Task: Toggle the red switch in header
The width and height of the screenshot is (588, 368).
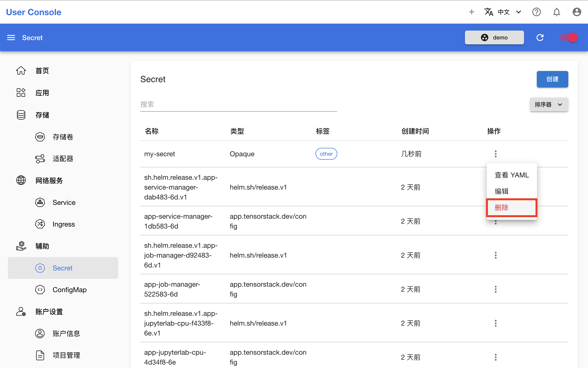Action: click(568, 37)
